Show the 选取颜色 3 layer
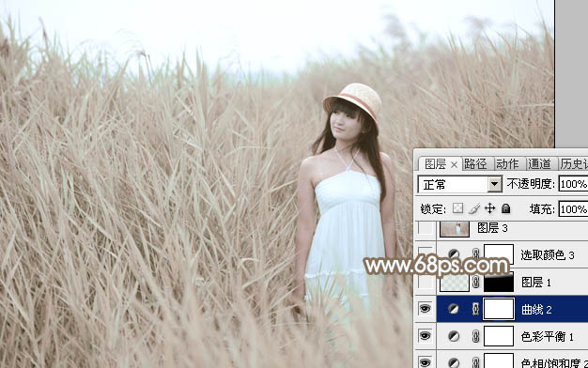The width and height of the screenshot is (588, 368). pos(425,254)
